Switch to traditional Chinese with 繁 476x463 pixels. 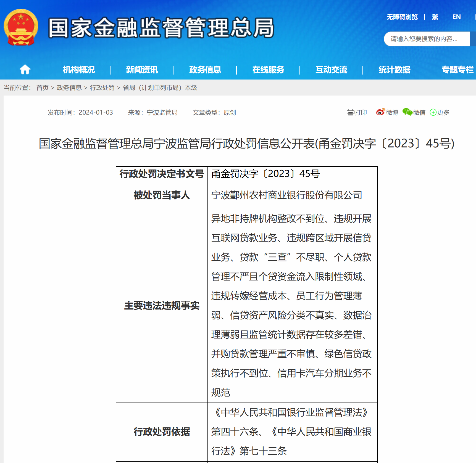(x=435, y=17)
